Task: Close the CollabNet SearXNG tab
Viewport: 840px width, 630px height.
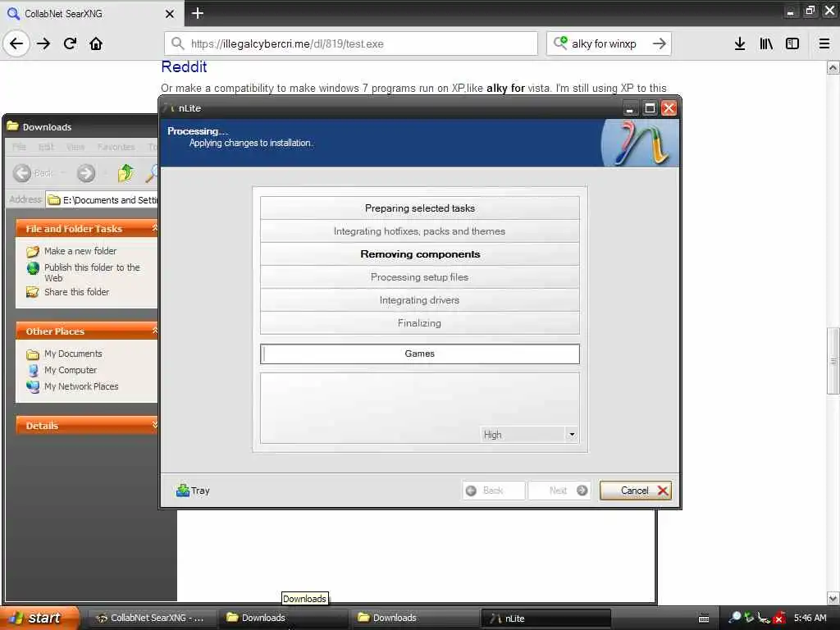Action: coord(170,13)
